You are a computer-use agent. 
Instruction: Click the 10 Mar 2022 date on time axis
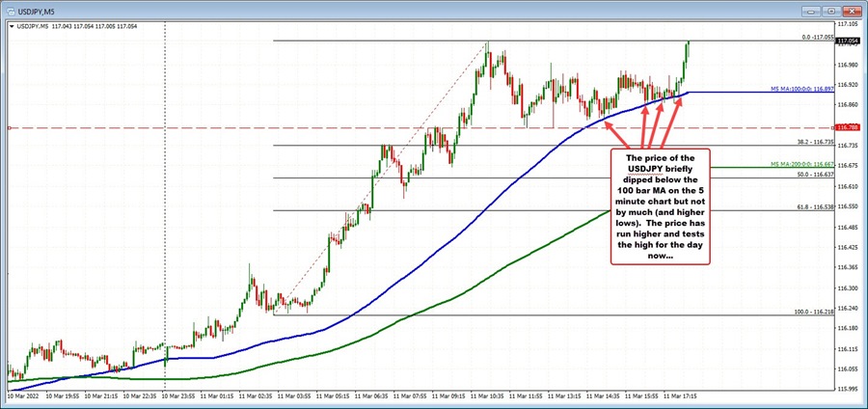pyautogui.click(x=21, y=396)
